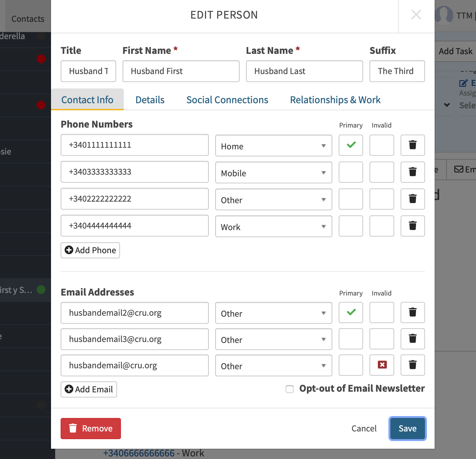476x459 pixels.
Task: Open Contacts in the background navigation
Action: [x=28, y=19]
